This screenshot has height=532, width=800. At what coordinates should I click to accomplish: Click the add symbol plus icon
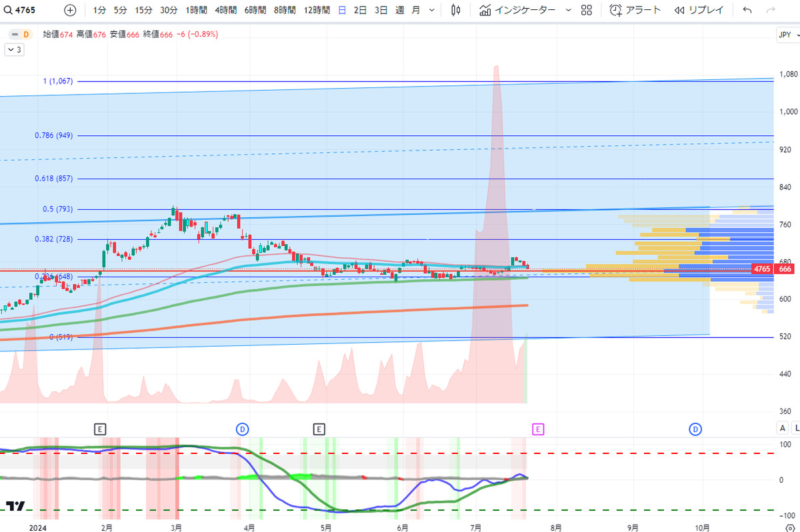coord(71,10)
